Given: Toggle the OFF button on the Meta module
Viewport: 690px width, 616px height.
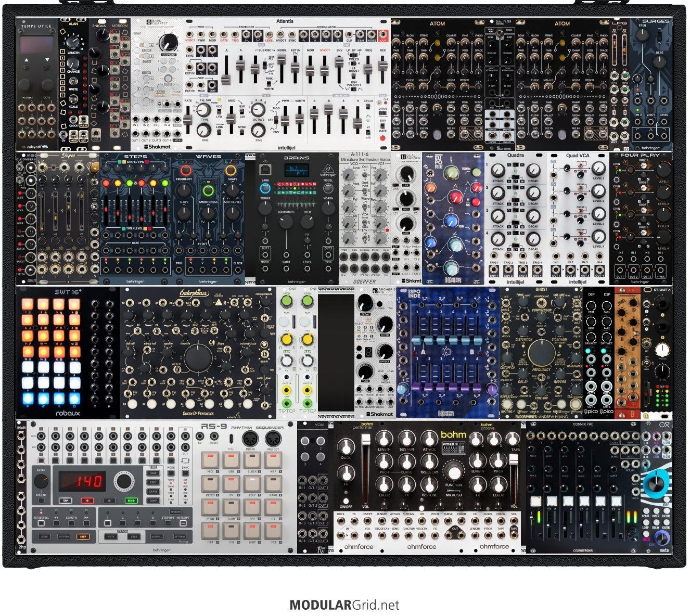Looking at the screenshot, I should click(x=666, y=498).
